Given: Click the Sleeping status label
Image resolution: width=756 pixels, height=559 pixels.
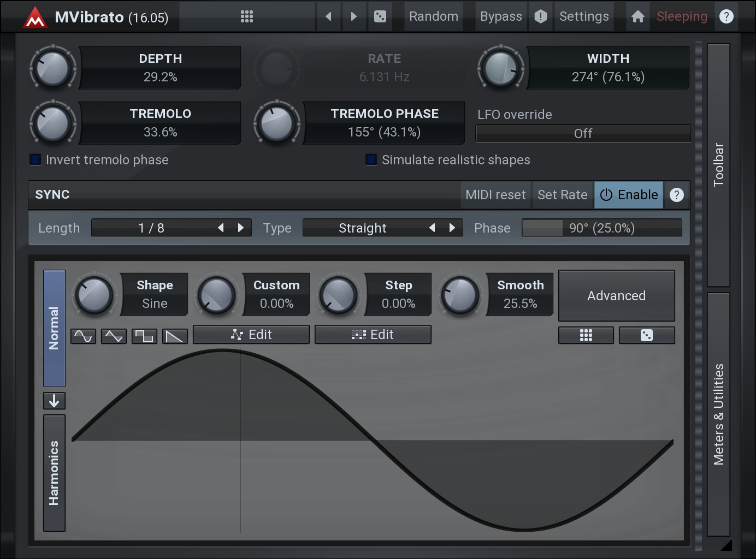Looking at the screenshot, I should (x=682, y=16).
